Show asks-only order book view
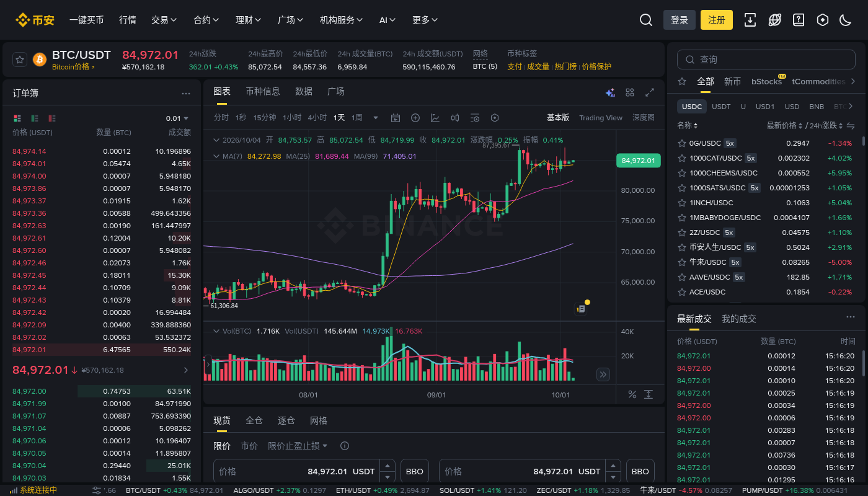This screenshot has width=868, height=496. (x=52, y=118)
